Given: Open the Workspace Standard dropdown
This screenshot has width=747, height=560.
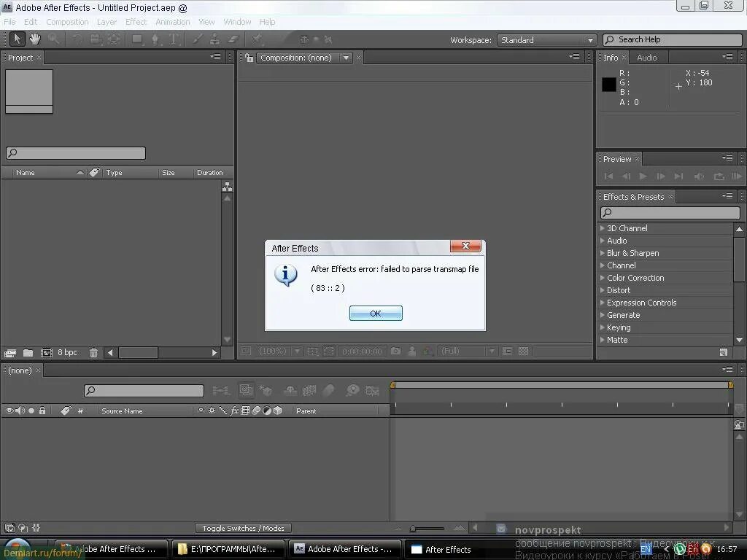Looking at the screenshot, I should pyautogui.click(x=546, y=40).
